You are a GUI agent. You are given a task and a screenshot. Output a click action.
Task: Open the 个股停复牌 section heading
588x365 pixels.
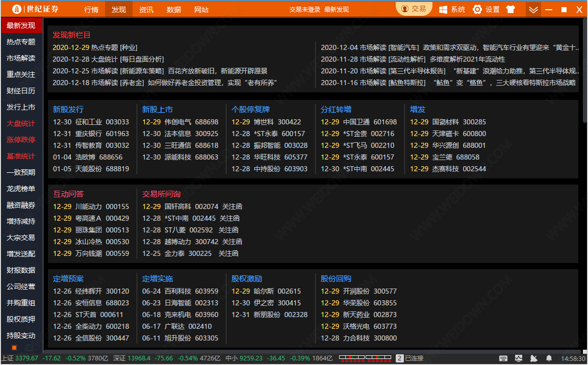pos(250,110)
